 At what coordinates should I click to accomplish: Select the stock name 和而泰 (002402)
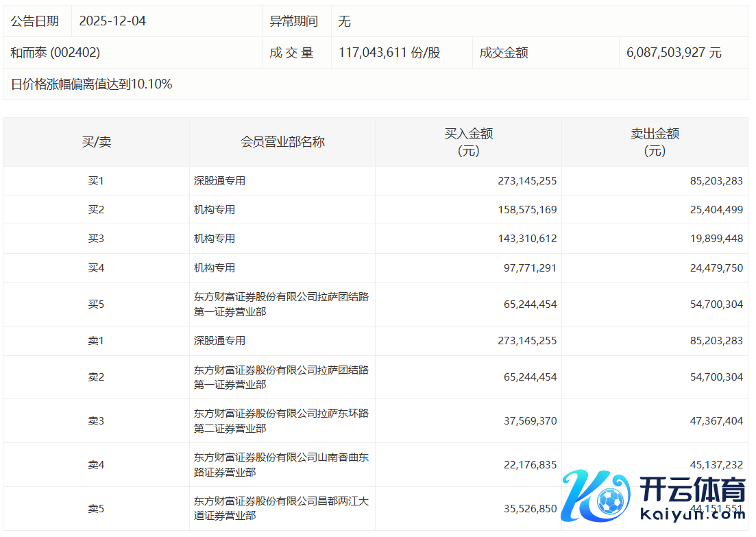point(56,53)
